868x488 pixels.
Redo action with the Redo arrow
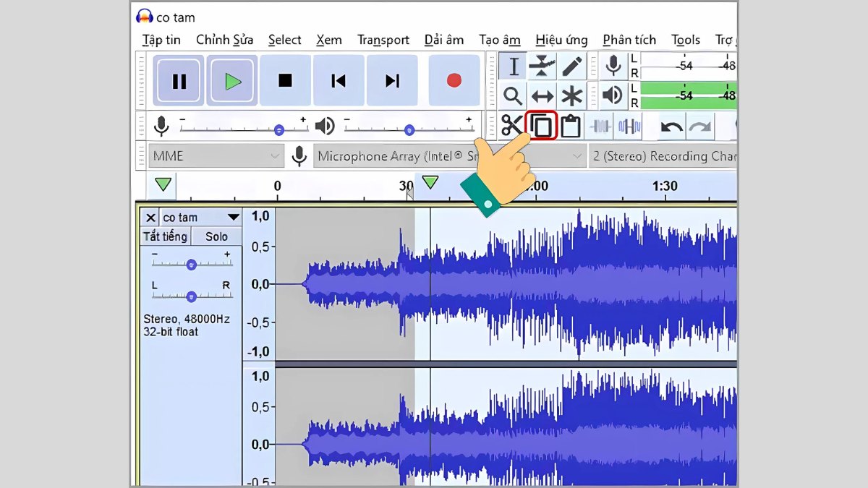click(699, 127)
